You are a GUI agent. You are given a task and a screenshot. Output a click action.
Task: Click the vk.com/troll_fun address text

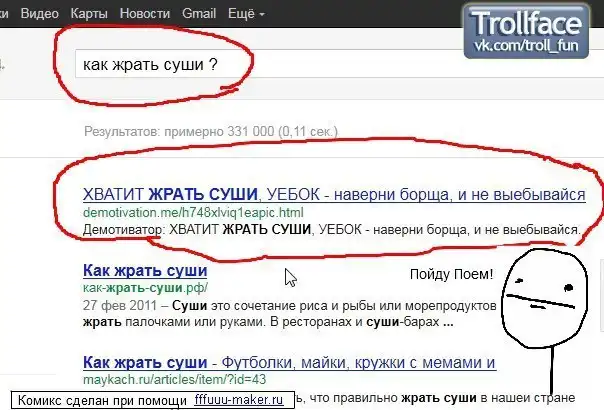pos(529,46)
